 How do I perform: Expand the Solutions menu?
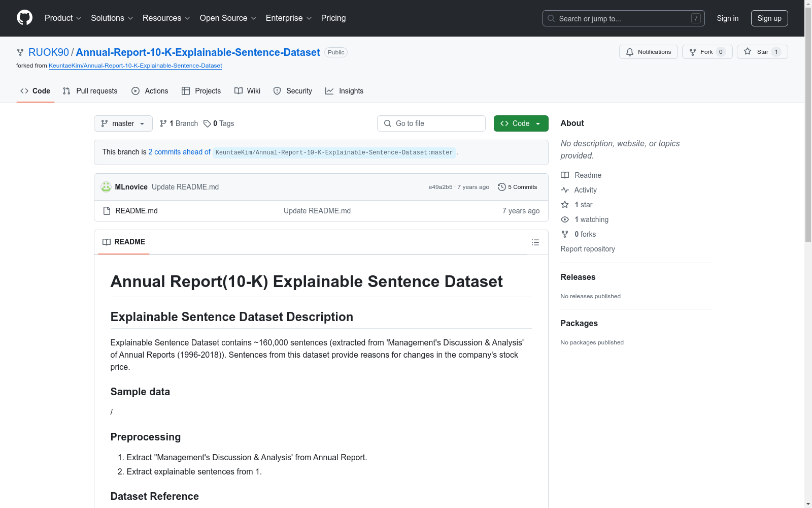pos(112,18)
